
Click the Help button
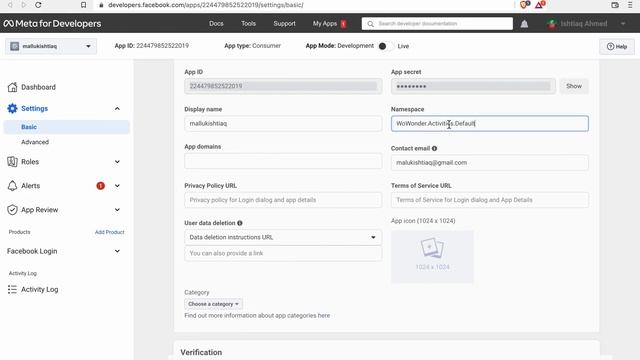pyautogui.click(x=617, y=47)
